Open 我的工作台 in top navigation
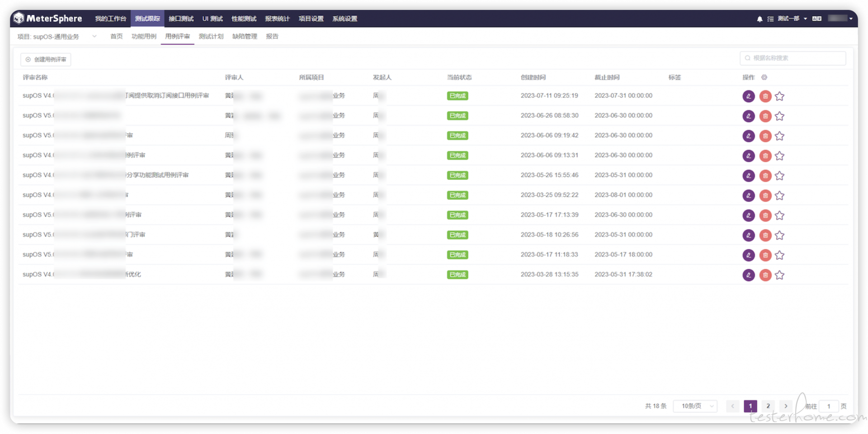Viewport: 868px width, 434px height. point(110,19)
